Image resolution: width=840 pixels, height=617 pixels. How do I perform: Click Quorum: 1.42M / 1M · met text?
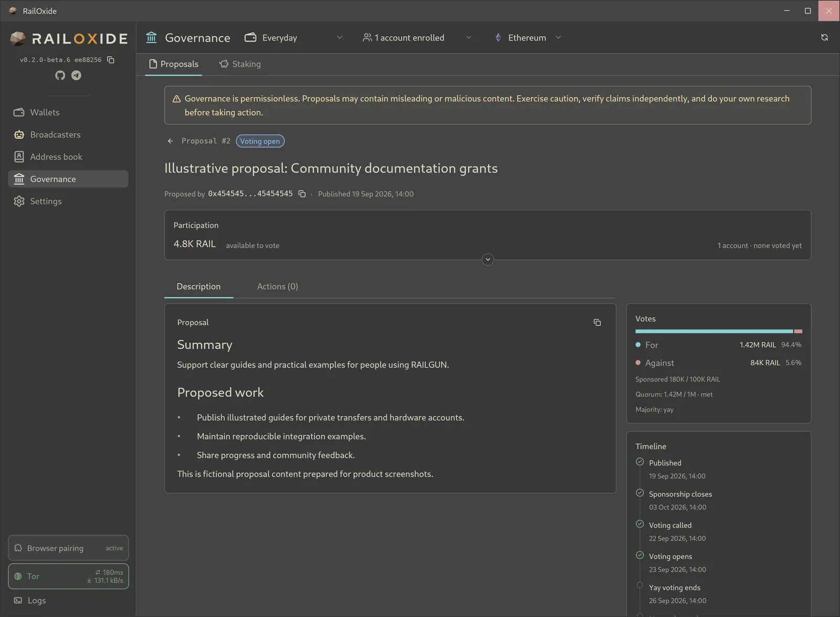click(674, 395)
